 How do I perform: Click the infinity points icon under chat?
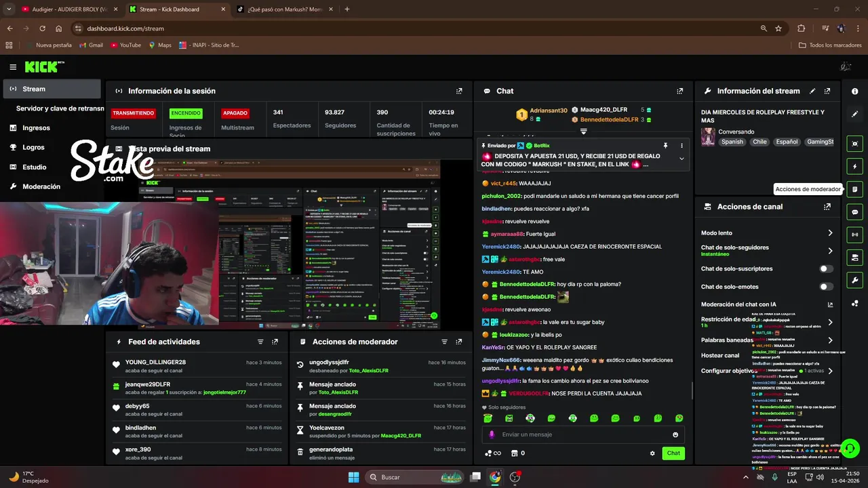coord(493,453)
